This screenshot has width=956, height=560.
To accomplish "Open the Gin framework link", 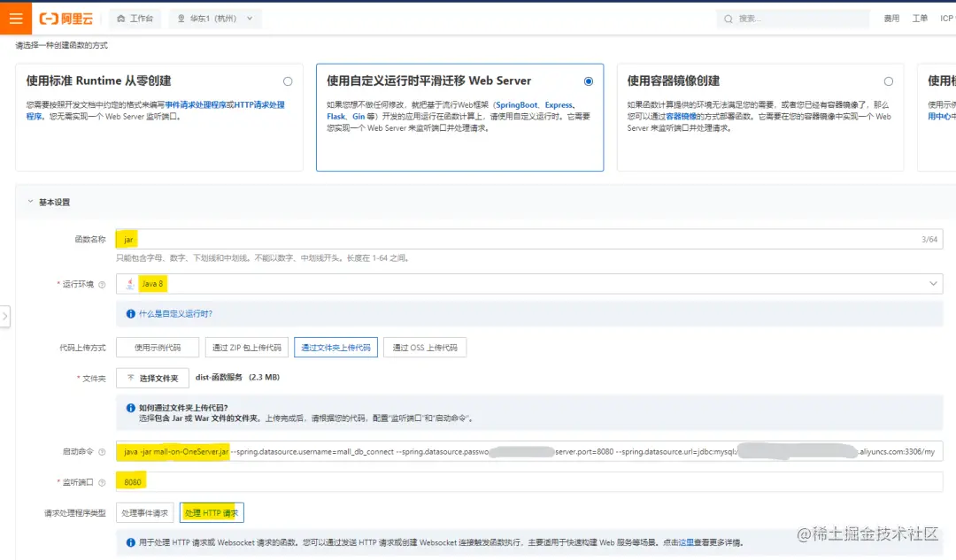I will click(358, 117).
